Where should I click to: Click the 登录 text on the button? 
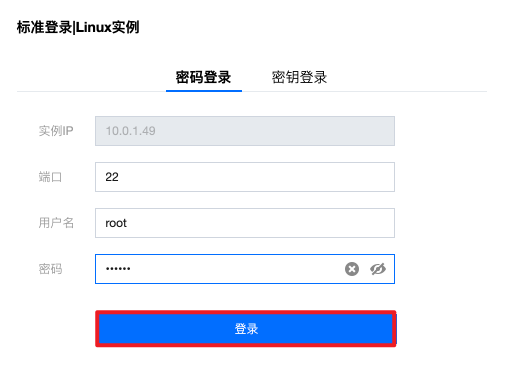pos(246,329)
